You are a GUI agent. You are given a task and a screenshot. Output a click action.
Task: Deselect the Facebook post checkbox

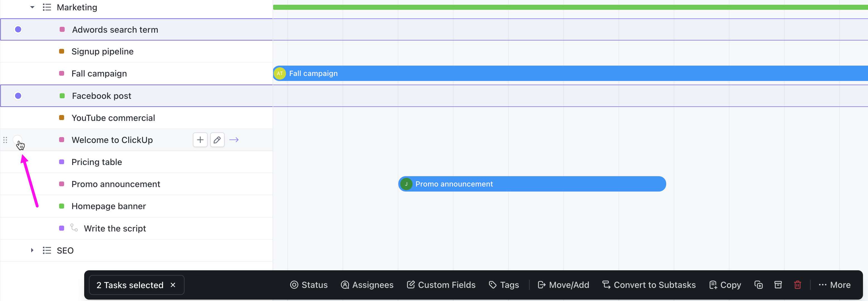[18, 95]
